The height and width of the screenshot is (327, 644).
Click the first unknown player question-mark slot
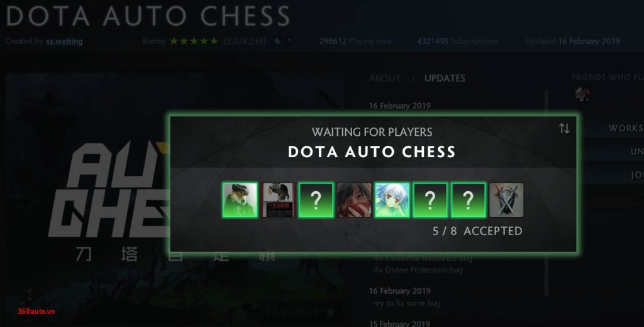[316, 200]
